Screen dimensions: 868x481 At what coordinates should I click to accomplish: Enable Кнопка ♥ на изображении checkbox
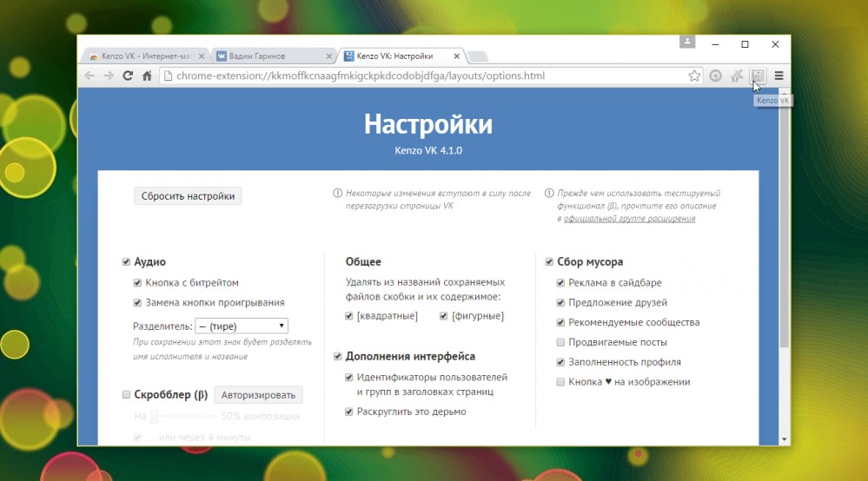(x=560, y=382)
